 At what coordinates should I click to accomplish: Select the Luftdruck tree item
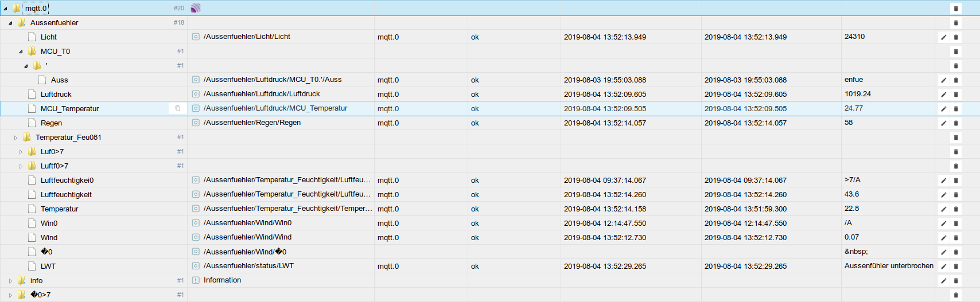point(56,95)
